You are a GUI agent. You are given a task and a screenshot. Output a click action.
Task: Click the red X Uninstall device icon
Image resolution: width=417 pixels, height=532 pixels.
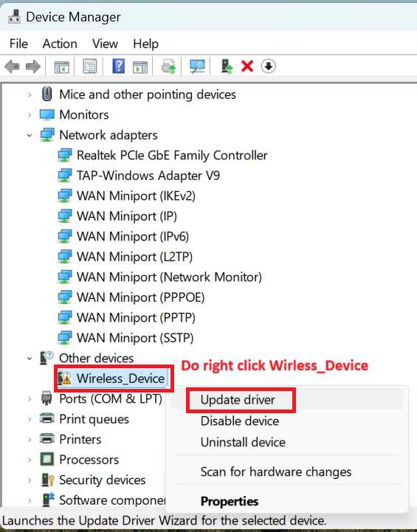[x=247, y=66]
